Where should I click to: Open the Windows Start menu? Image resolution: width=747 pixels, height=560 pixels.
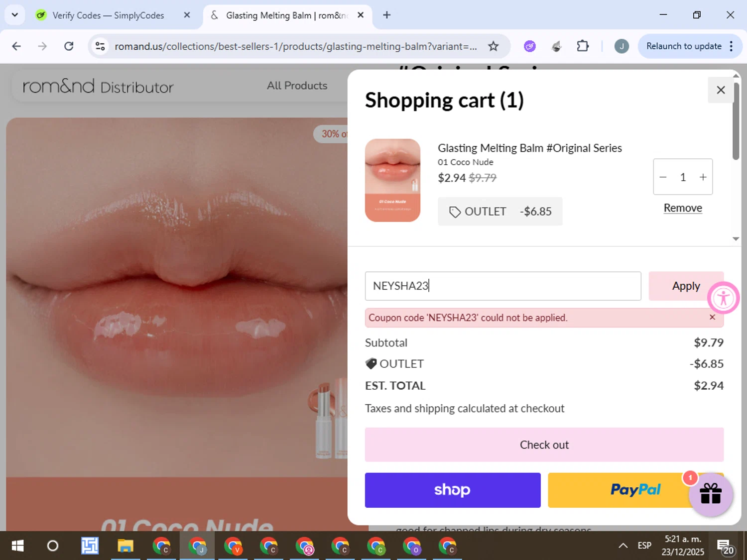17,546
